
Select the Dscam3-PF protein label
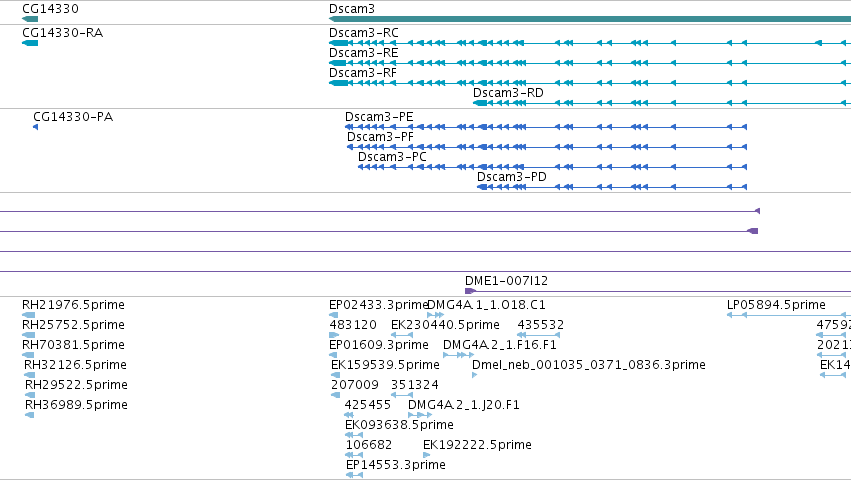[x=380, y=137]
